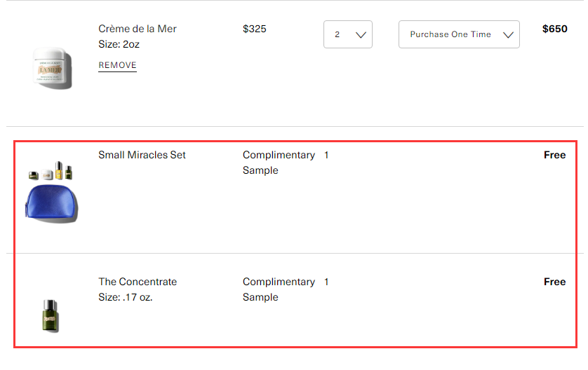Remove Crème de la Mer from cart
This screenshot has height=370, width=588.
[117, 65]
